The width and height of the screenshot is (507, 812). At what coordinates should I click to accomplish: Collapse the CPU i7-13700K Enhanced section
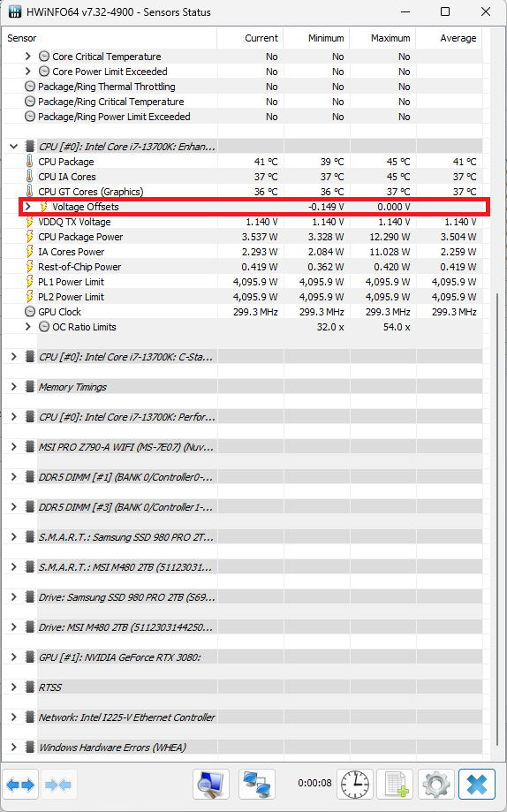(14, 147)
